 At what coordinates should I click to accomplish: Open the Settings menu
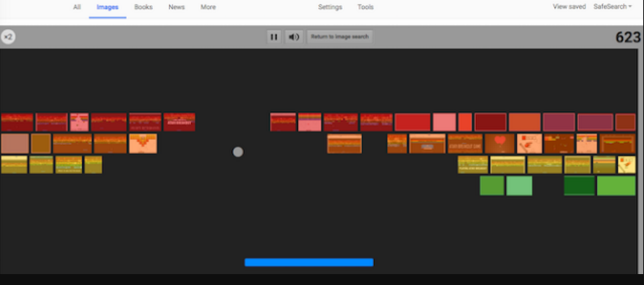pyautogui.click(x=330, y=7)
